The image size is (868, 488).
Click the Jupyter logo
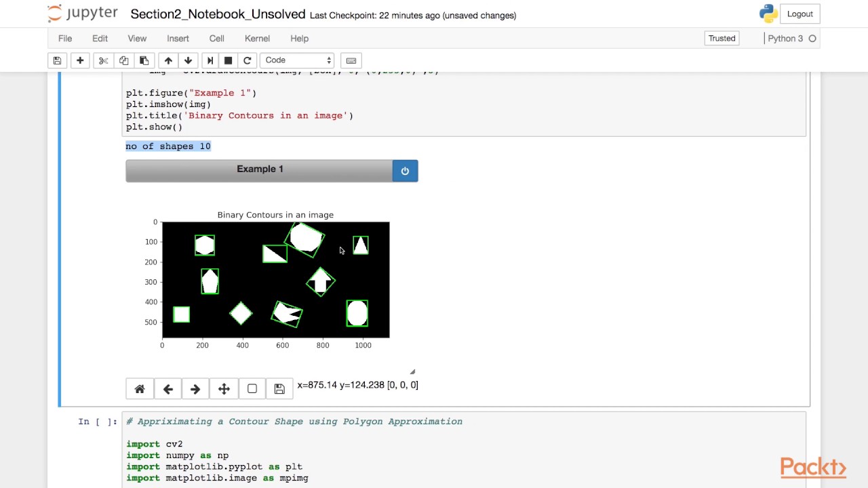[83, 14]
